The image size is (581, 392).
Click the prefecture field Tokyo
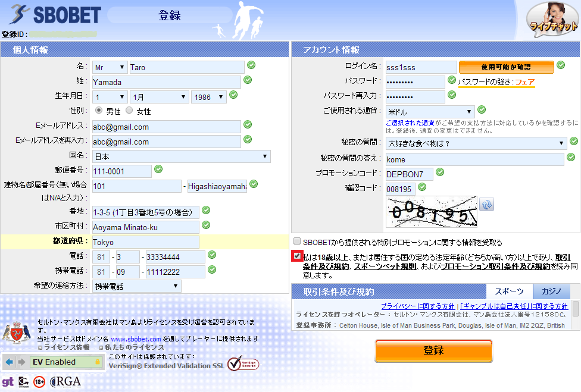pyautogui.click(x=146, y=242)
